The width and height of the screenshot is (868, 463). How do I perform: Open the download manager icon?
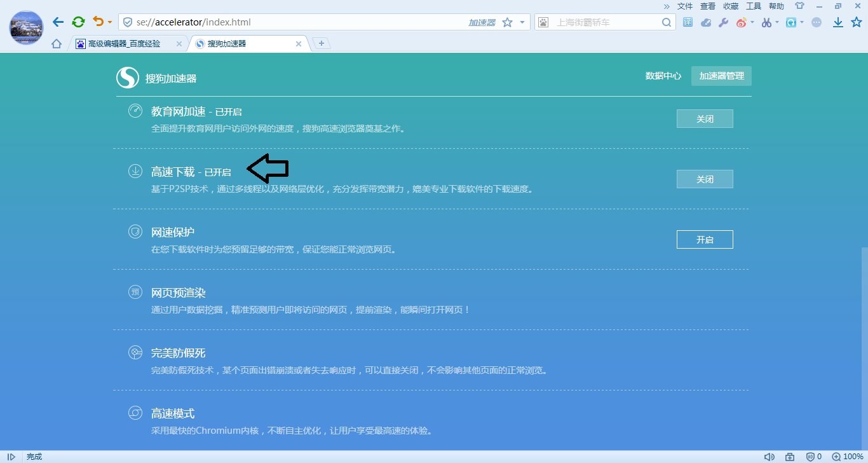[838, 22]
